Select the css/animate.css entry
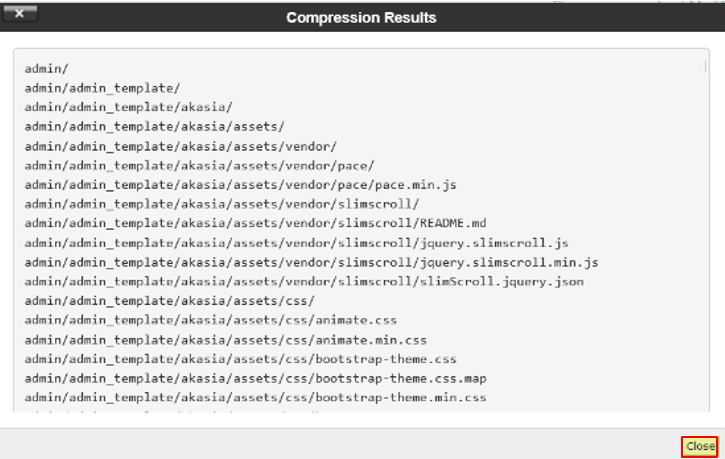 point(210,320)
